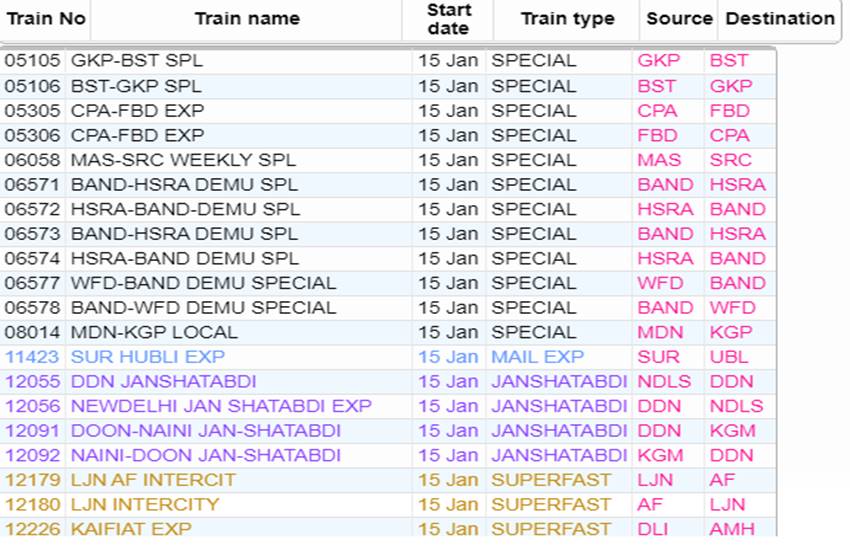Open DOON-NAINI JAN-SHATABDI train

(205, 431)
